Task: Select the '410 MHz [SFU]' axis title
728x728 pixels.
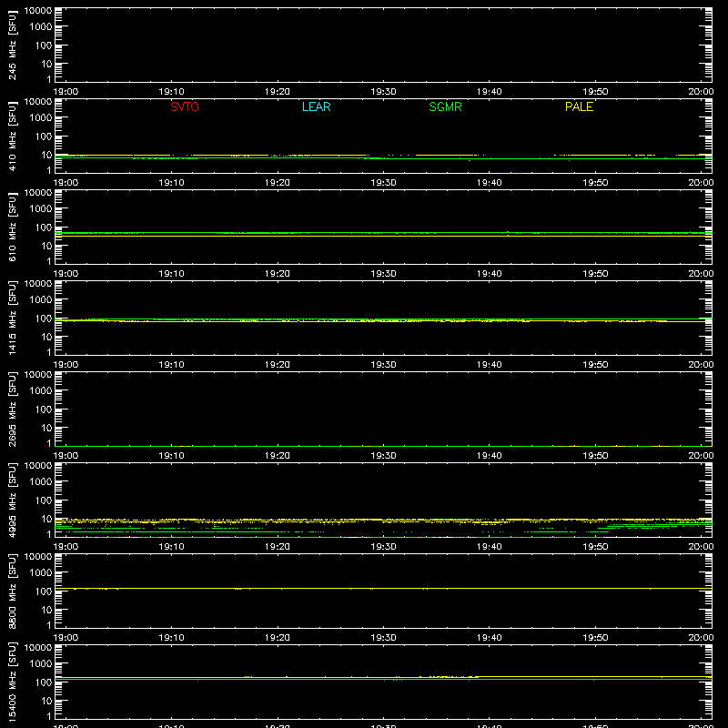Action: pyautogui.click(x=13, y=136)
